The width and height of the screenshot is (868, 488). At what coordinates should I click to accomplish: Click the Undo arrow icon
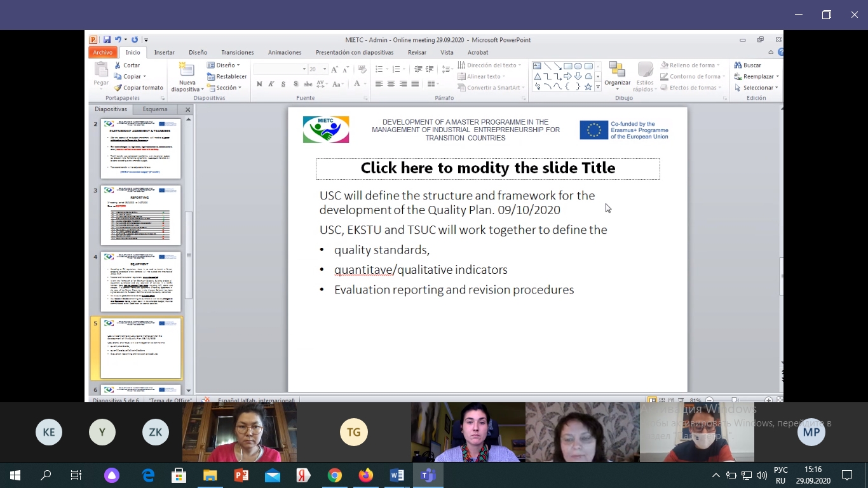click(x=118, y=39)
